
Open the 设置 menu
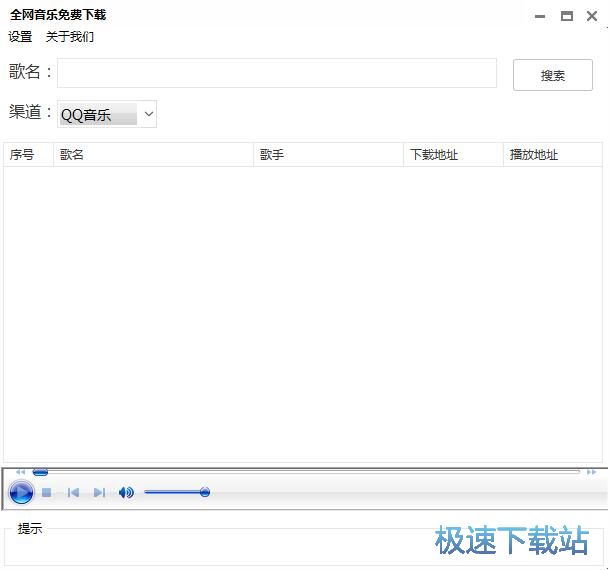tap(20, 37)
